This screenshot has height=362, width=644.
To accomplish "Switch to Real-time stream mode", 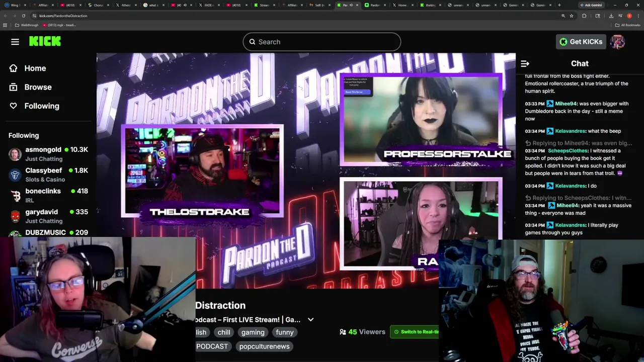I will tap(415, 332).
